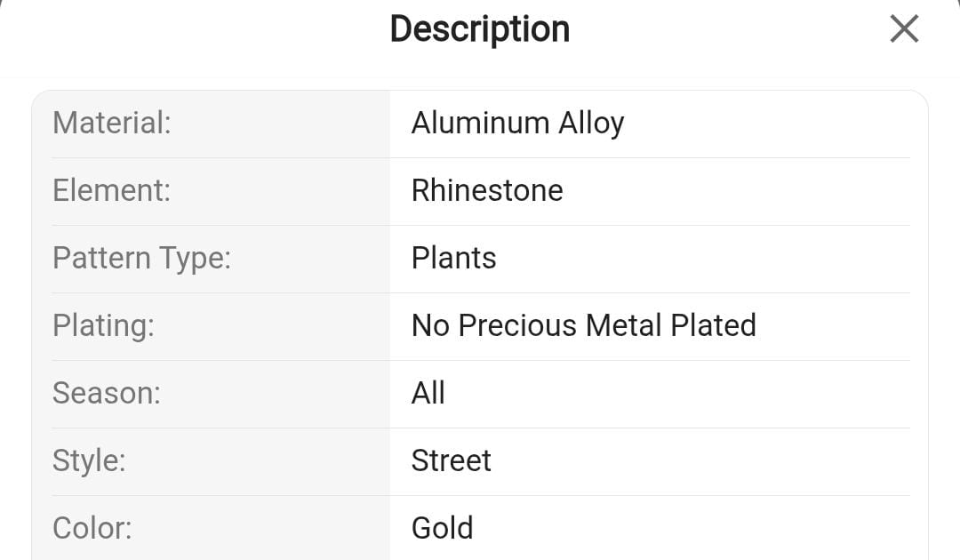Select the Plating label
960x560 pixels.
pos(103,325)
